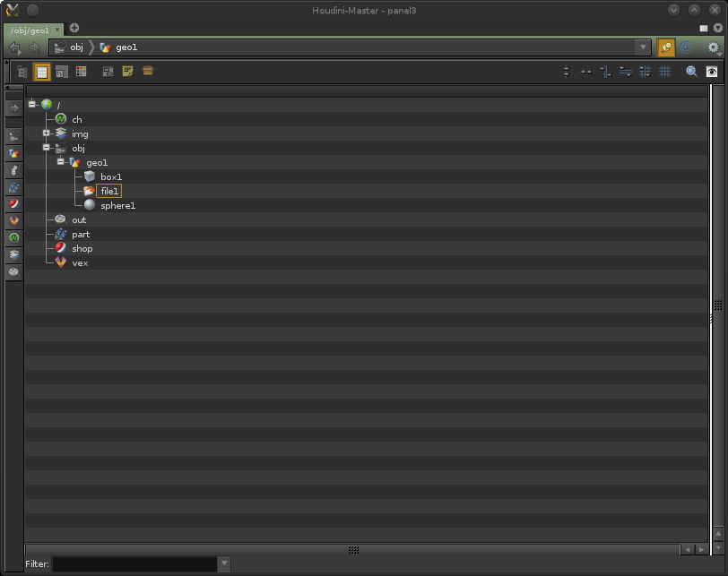The image size is (728, 576).
Task: Click sidebar channels green icon
Action: click(x=14, y=238)
